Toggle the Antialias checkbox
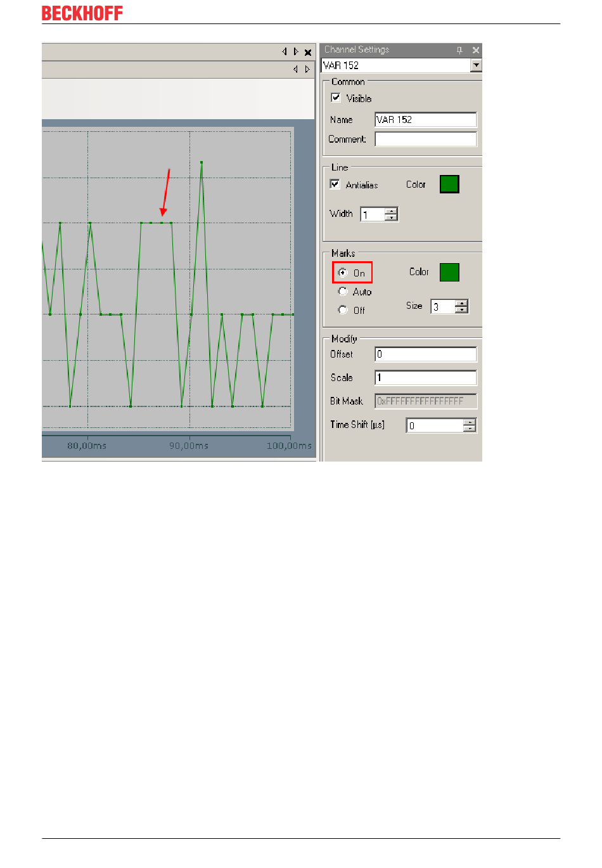This screenshot has width=602, height=868. coord(335,184)
